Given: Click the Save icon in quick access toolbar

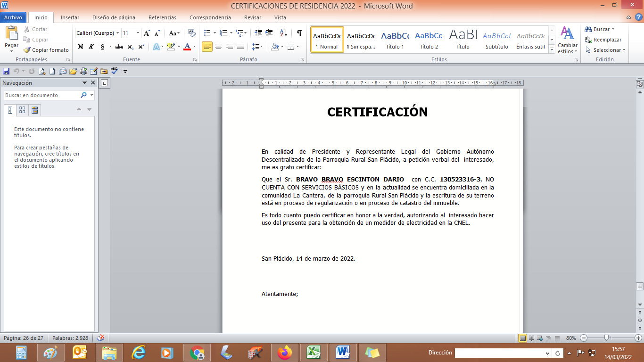Looking at the screenshot, I should click(x=6, y=71).
